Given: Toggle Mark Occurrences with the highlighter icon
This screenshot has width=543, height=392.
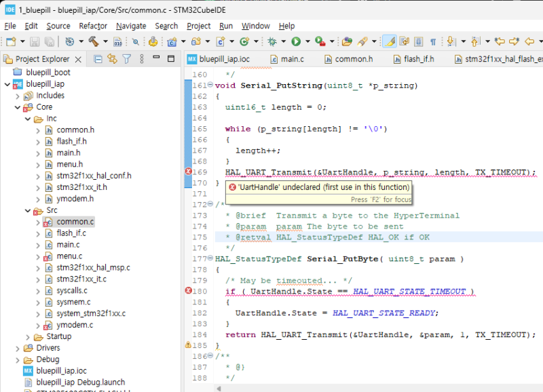Looking at the screenshot, I should click(x=388, y=41).
